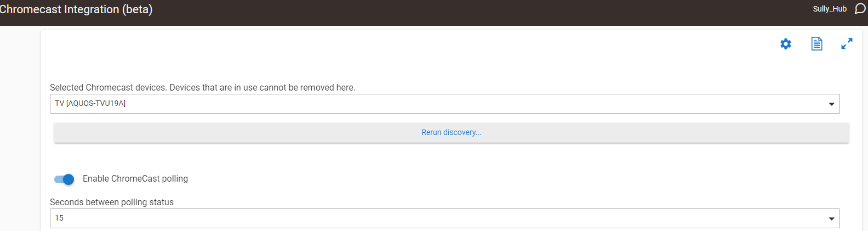This screenshot has height=231, width=868.
Task: Click the Chromecast Integration (beta) title
Action: [x=76, y=9]
